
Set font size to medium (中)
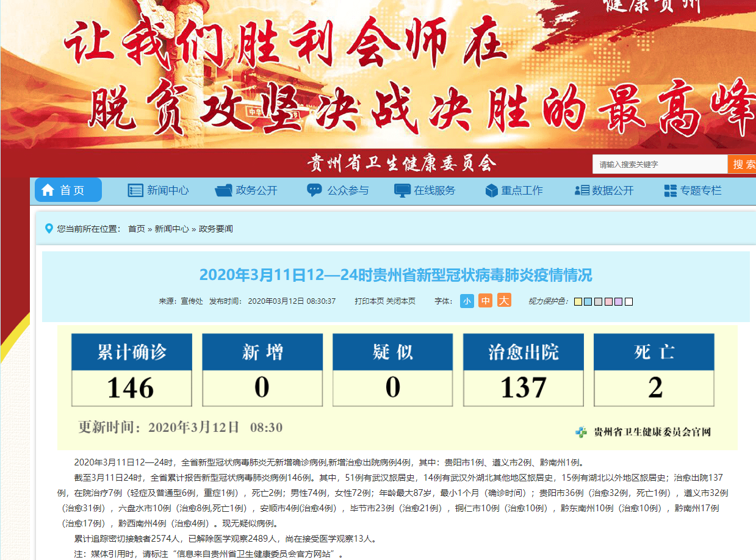[485, 301]
